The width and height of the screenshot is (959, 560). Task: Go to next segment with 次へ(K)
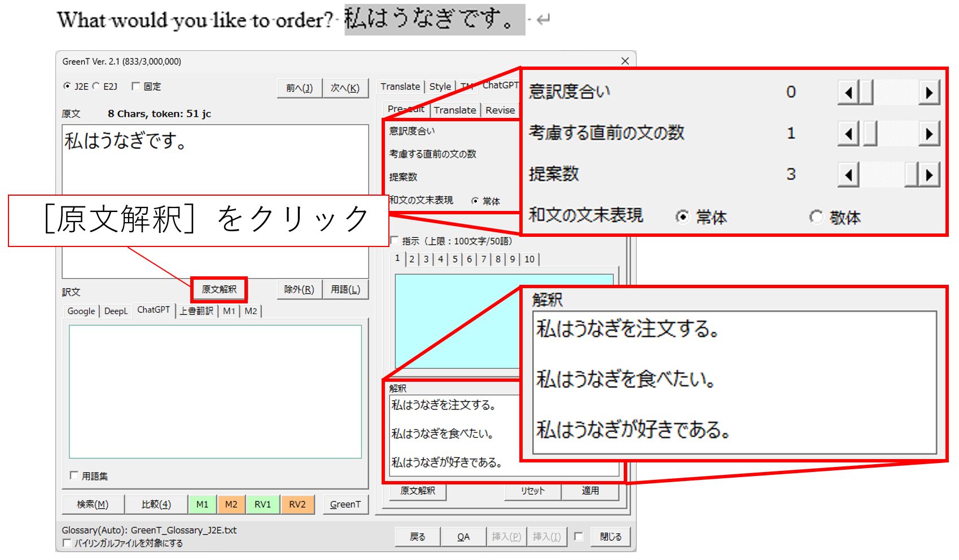(x=345, y=88)
